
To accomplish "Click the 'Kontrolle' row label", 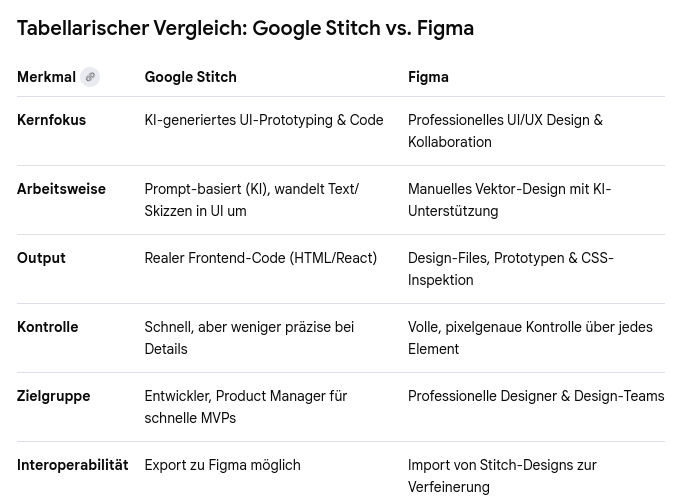I will 47,327.
